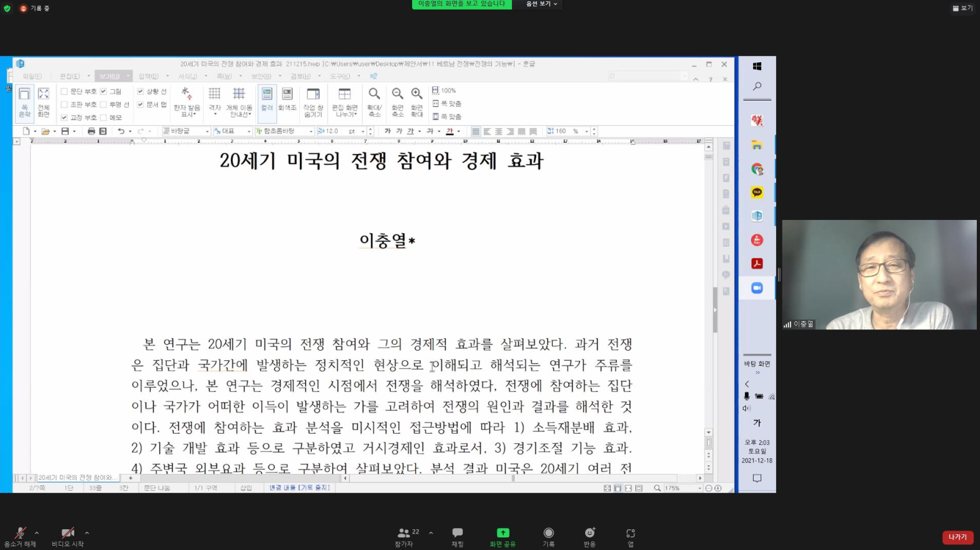The height and width of the screenshot is (550, 980).
Task: Open the 입력 menu
Action: [x=148, y=76]
